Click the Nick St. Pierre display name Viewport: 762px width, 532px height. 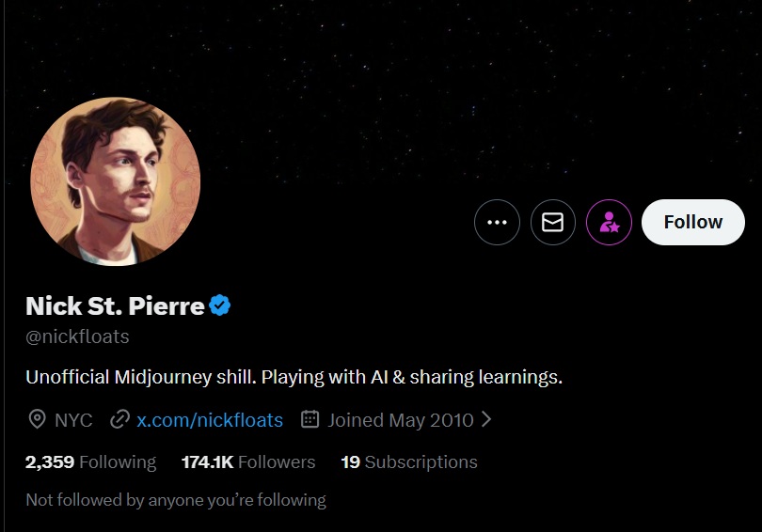[115, 305]
